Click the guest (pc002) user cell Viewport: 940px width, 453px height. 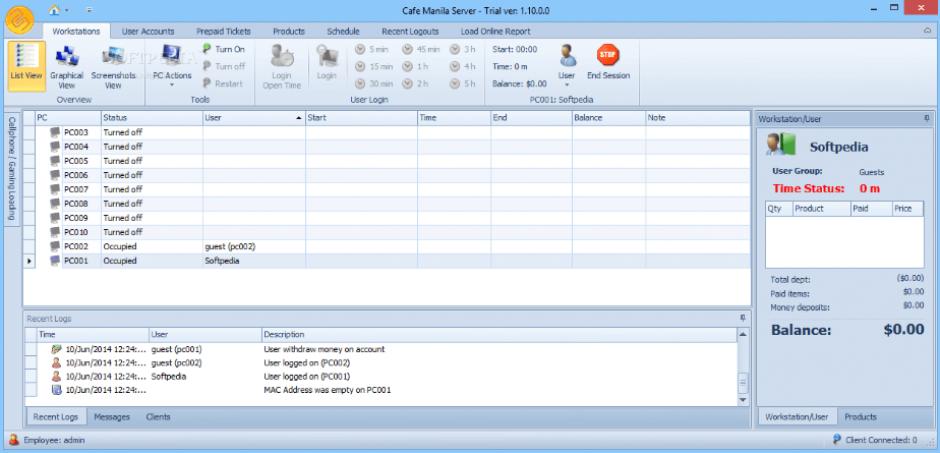tap(254, 246)
